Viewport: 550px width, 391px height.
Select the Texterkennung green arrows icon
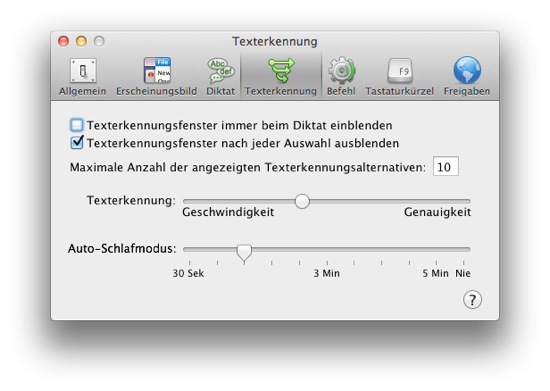click(x=281, y=70)
